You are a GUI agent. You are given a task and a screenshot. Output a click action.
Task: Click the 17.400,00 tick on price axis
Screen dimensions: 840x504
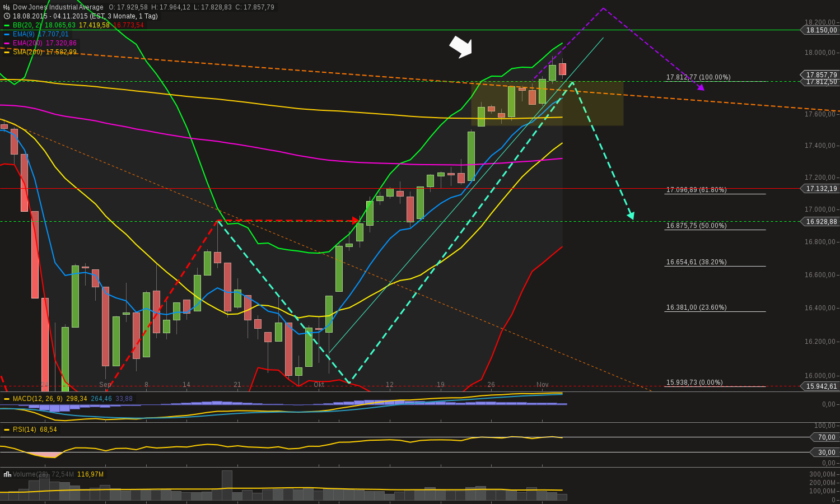coord(820,146)
